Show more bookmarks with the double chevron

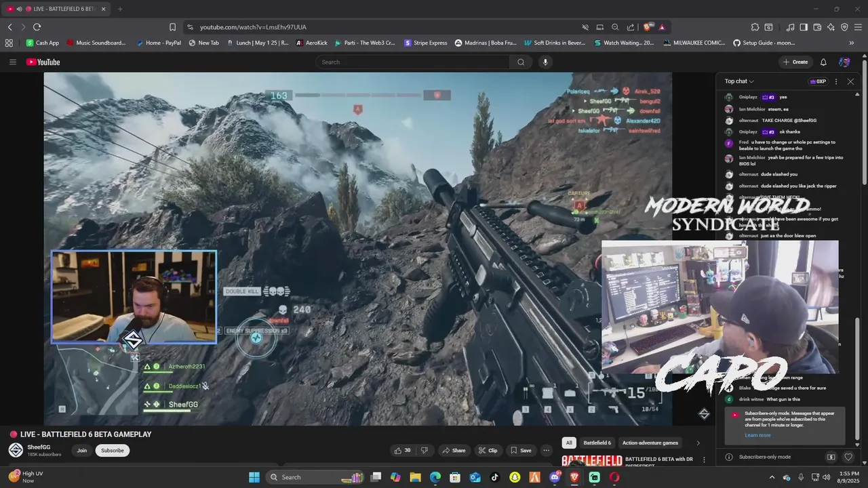[852, 43]
